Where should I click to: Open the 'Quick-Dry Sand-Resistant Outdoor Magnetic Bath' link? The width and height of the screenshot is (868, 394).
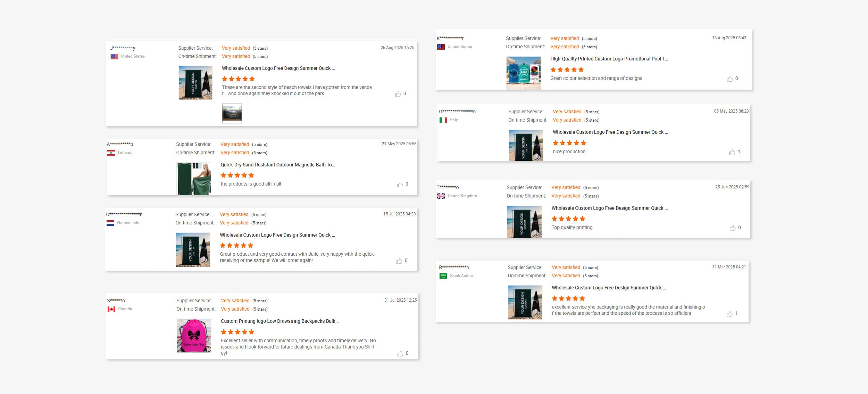pyautogui.click(x=278, y=165)
